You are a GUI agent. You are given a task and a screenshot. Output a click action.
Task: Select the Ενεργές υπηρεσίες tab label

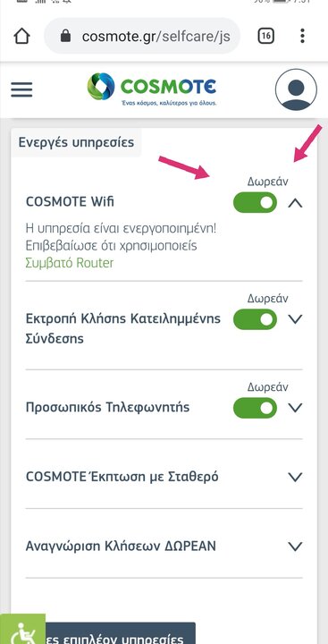(x=76, y=142)
